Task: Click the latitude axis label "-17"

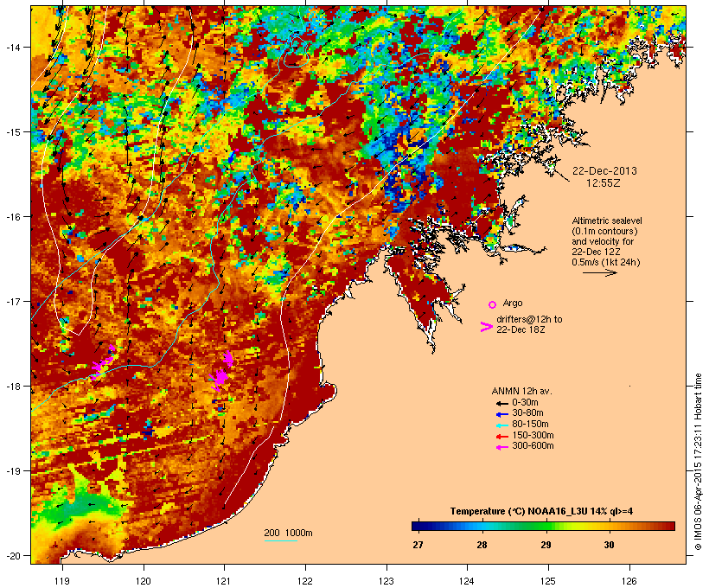Action: pos(12,301)
